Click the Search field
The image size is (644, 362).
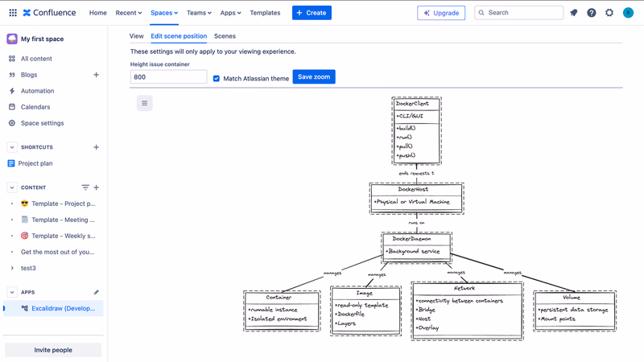coord(518,13)
